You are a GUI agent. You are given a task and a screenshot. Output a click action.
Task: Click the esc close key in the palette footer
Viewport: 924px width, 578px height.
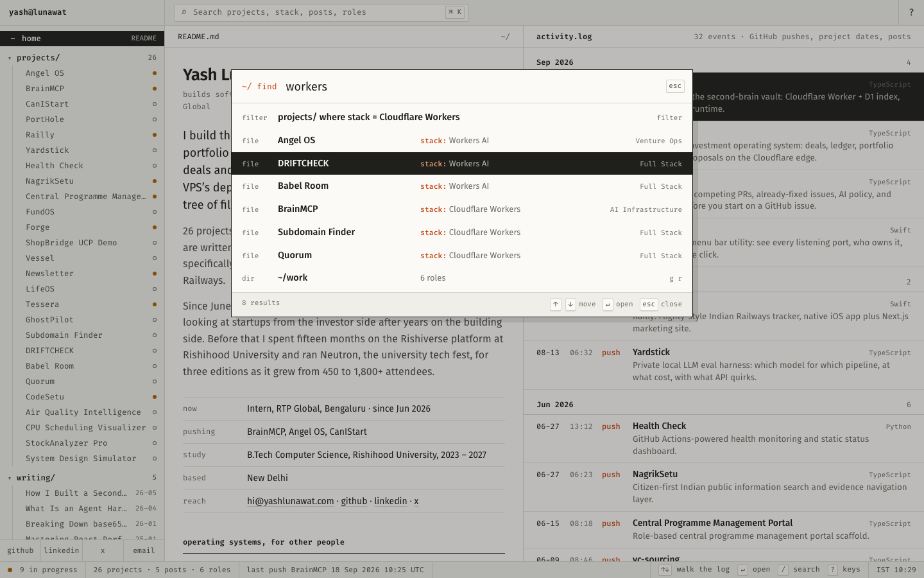pos(649,304)
